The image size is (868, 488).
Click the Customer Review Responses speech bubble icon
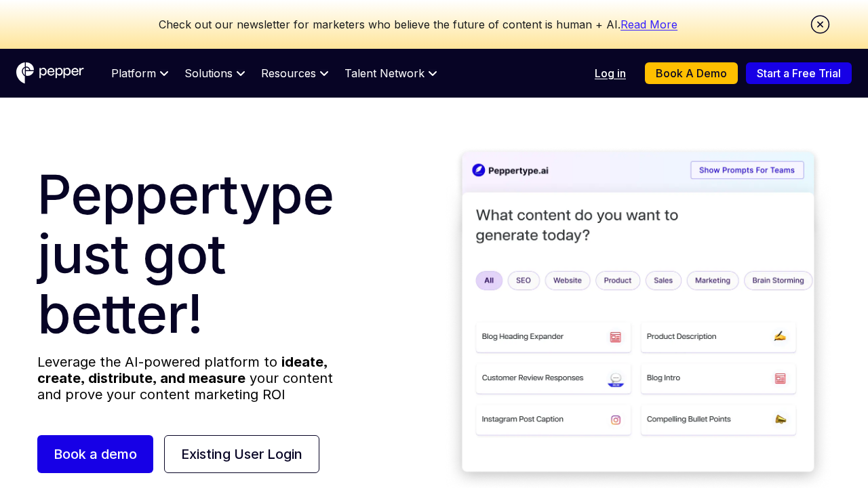[x=615, y=378]
